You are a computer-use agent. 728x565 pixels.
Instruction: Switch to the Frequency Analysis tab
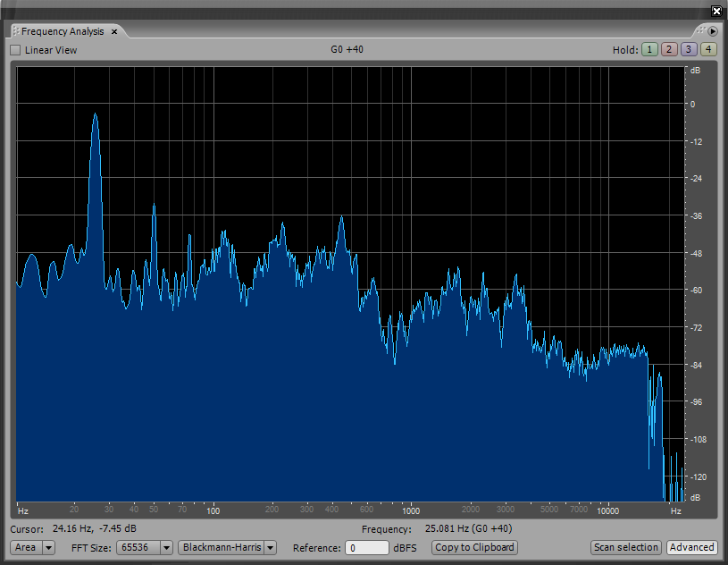(x=63, y=31)
